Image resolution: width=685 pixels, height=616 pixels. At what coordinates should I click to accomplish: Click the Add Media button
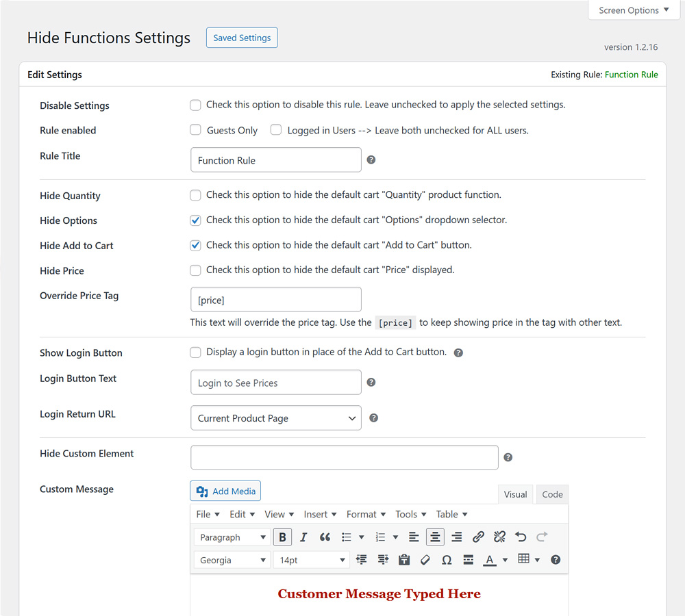pyautogui.click(x=225, y=490)
